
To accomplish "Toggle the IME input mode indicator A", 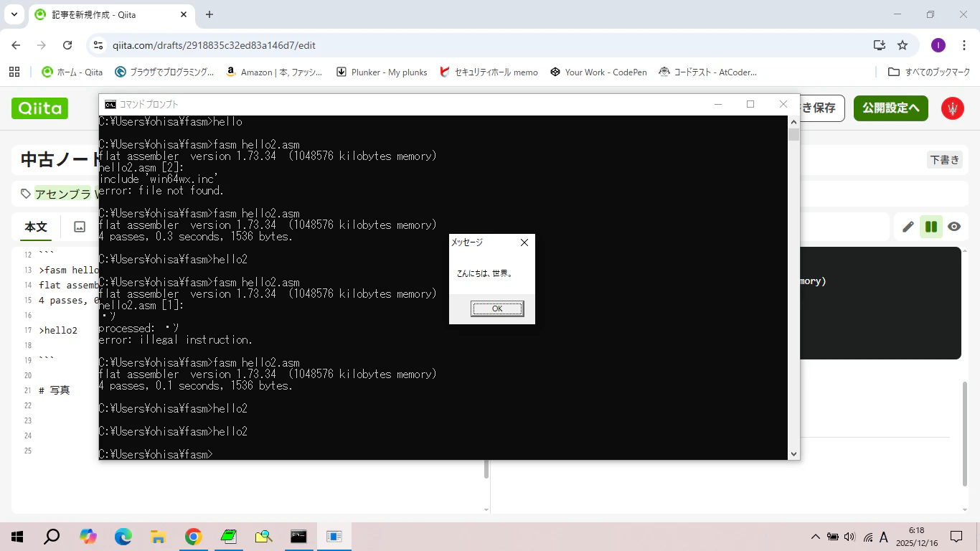I will click(884, 537).
